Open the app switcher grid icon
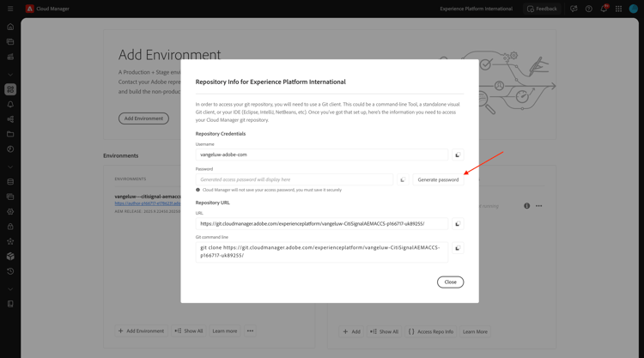 click(x=618, y=9)
